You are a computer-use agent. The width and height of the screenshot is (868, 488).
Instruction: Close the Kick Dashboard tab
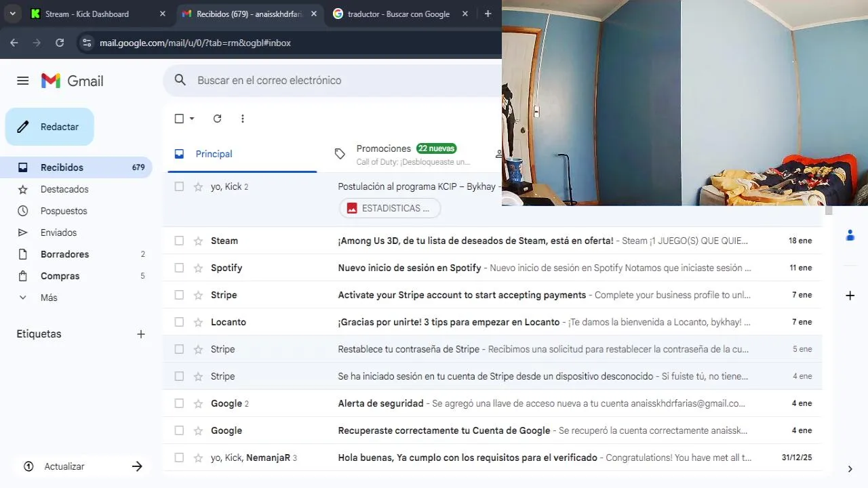click(x=162, y=14)
